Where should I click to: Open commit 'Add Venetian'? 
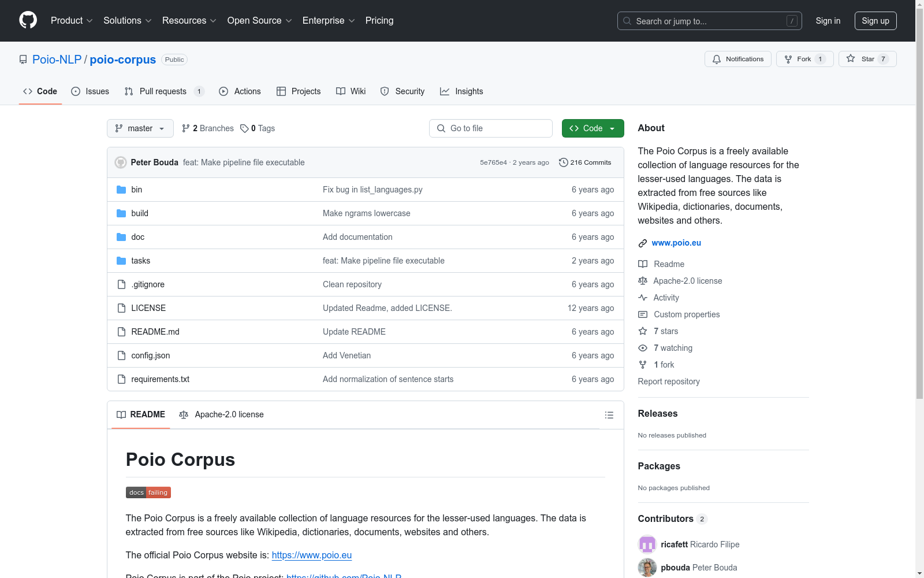pyautogui.click(x=346, y=355)
